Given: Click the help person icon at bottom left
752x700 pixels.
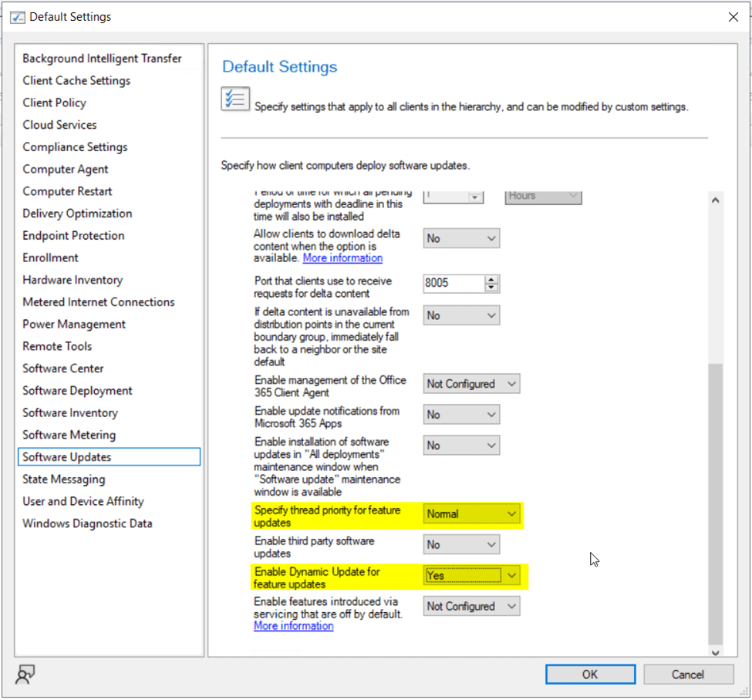Looking at the screenshot, I should coord(25,675).
